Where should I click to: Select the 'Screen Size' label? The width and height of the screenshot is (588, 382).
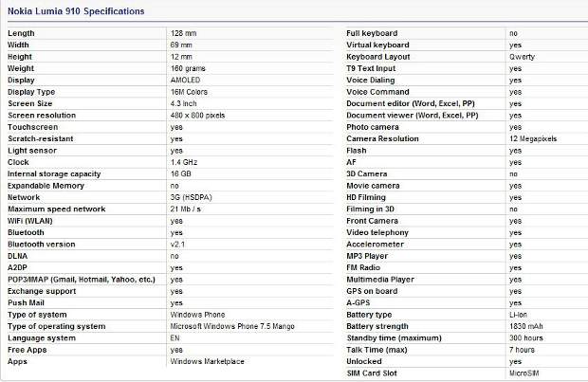(30, 103)
